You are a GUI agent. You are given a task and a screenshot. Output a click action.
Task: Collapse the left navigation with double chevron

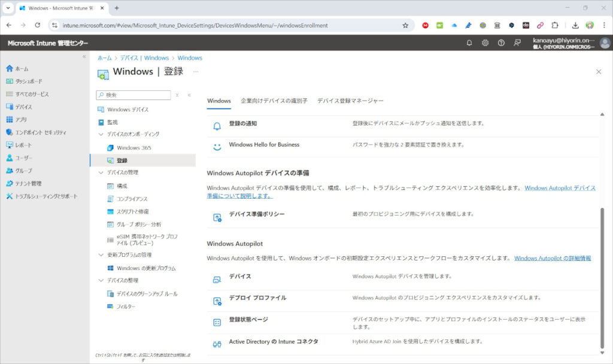click(x=84, y=57)
